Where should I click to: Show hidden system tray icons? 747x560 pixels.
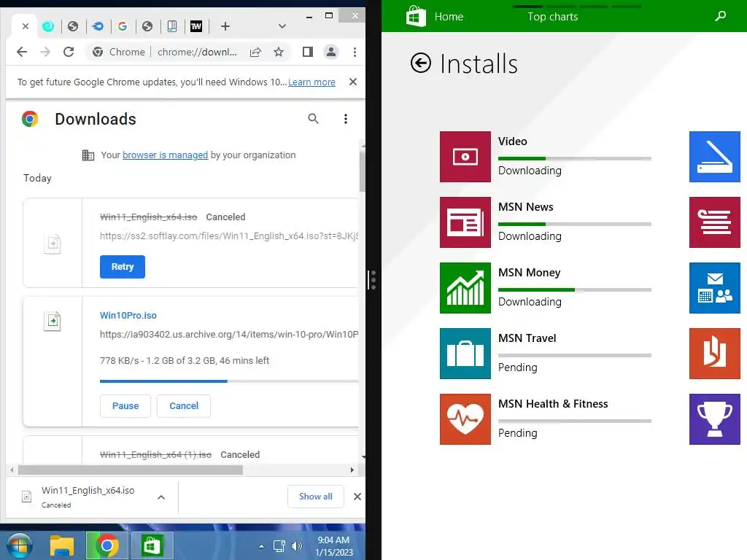click(x=262, y=546)
